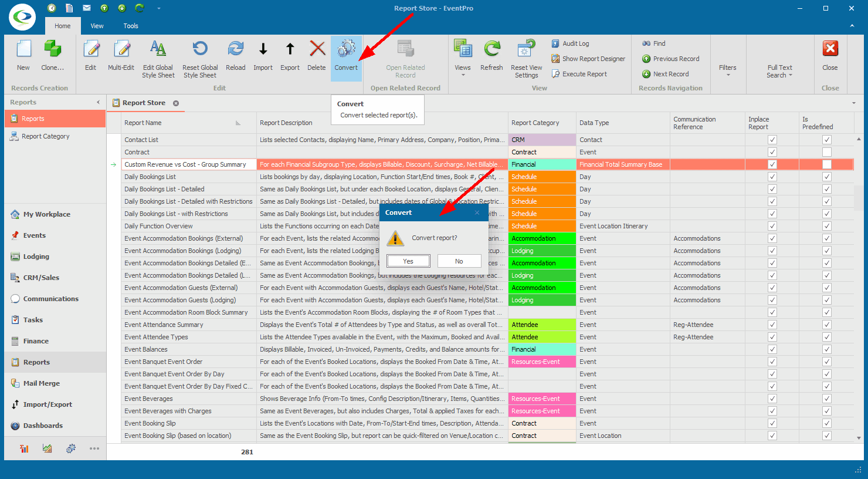Toggle Inplace Report for Event Attendee Types row
This screenshot has width=868, height=479.
tap(772, 337)
